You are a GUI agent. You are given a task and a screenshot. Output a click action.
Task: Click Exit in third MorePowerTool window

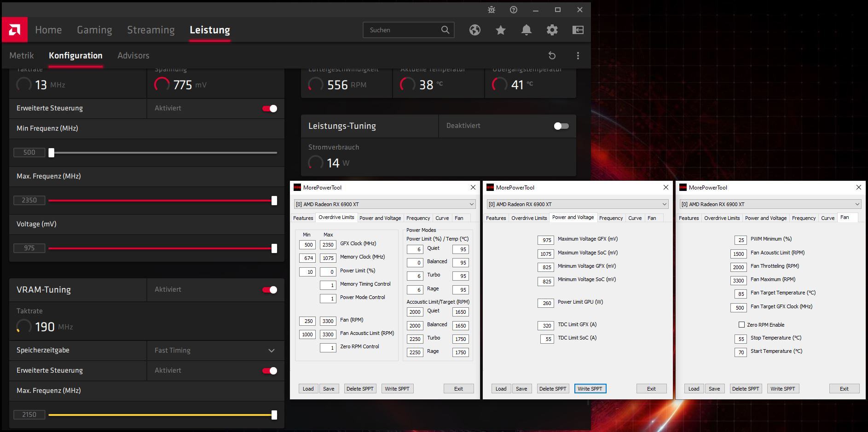click(844, 389)
